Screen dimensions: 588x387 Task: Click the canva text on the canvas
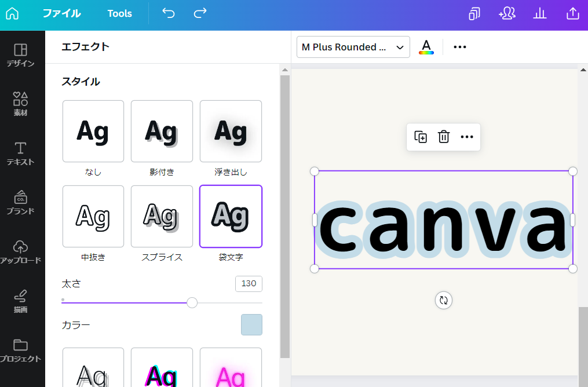point(444,228)
